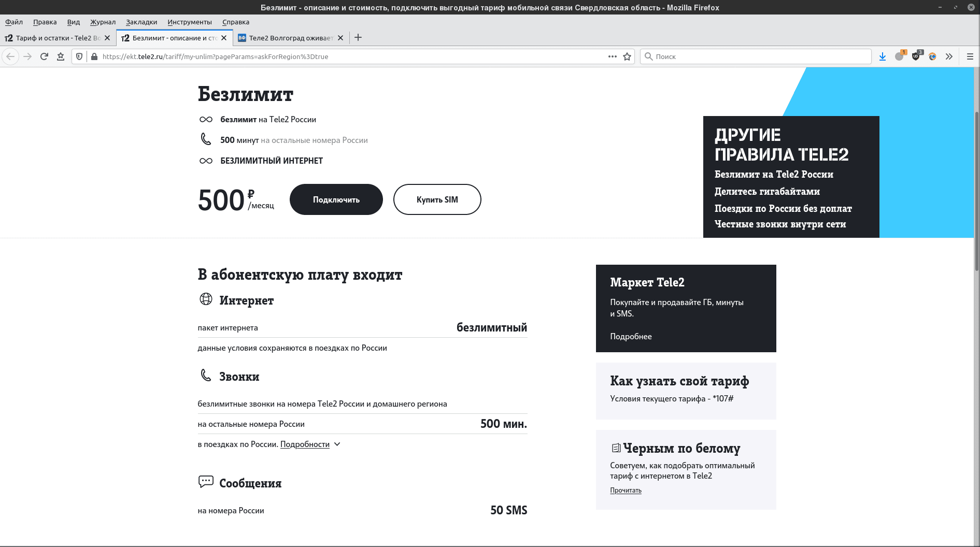Reload the current page
The image size is (980, 547).
coord(44,56)
